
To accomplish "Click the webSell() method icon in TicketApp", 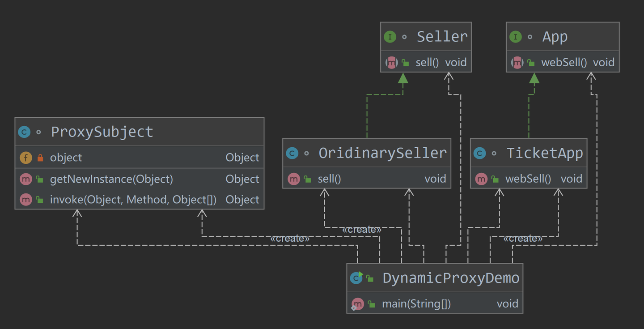I will pos(482,178).
